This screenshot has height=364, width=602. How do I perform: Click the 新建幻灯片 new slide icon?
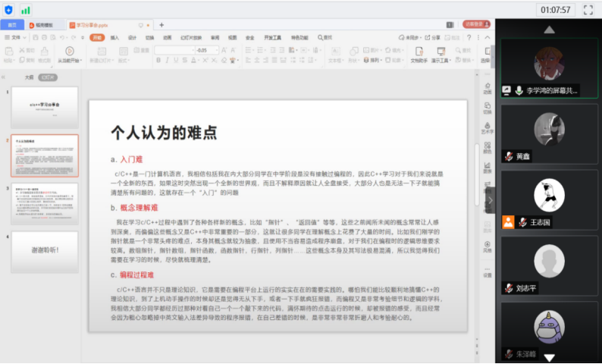click(x=99, y=51)
